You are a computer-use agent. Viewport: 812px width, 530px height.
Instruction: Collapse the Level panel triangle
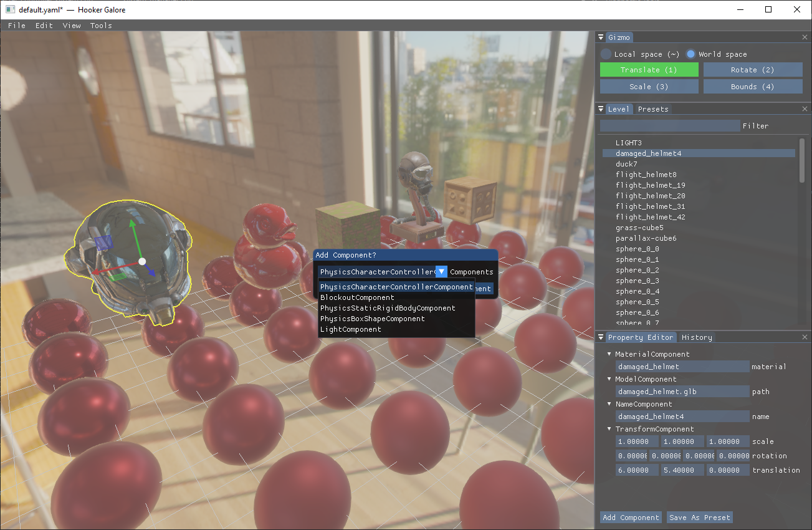point(601,109)
